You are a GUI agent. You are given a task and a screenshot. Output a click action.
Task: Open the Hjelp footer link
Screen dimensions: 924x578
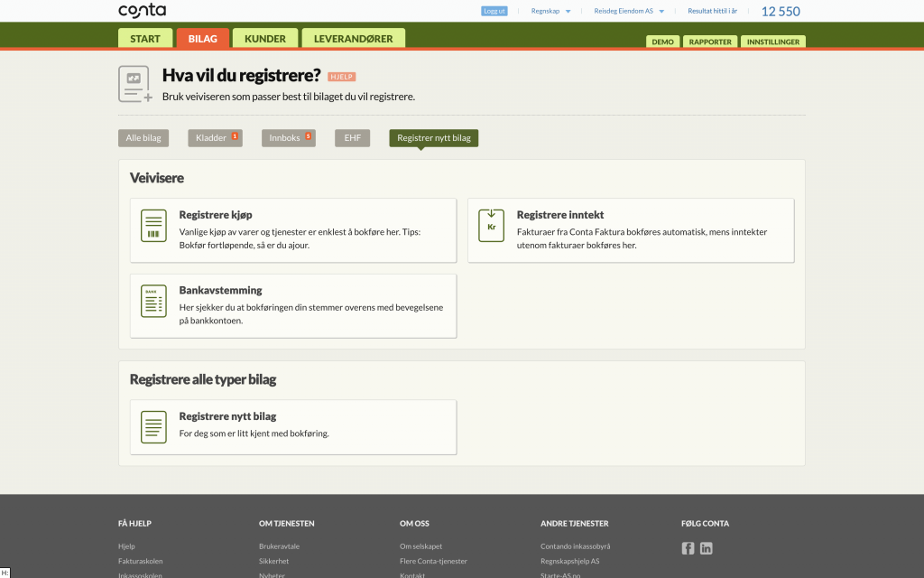(x=126, y=546)
